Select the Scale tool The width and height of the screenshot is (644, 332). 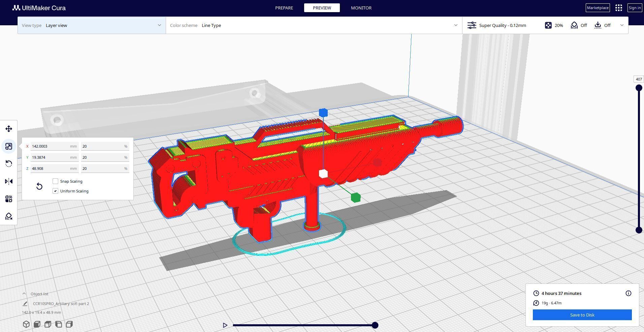9,146
